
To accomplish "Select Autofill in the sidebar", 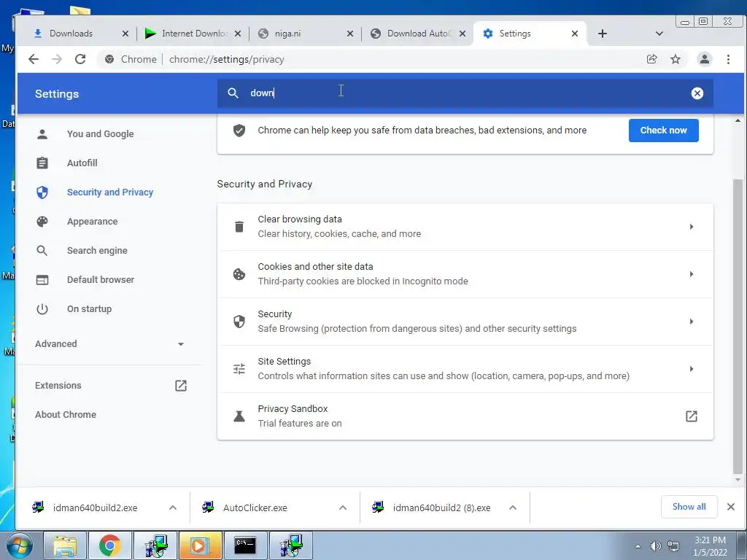I will tap(82, 163).
